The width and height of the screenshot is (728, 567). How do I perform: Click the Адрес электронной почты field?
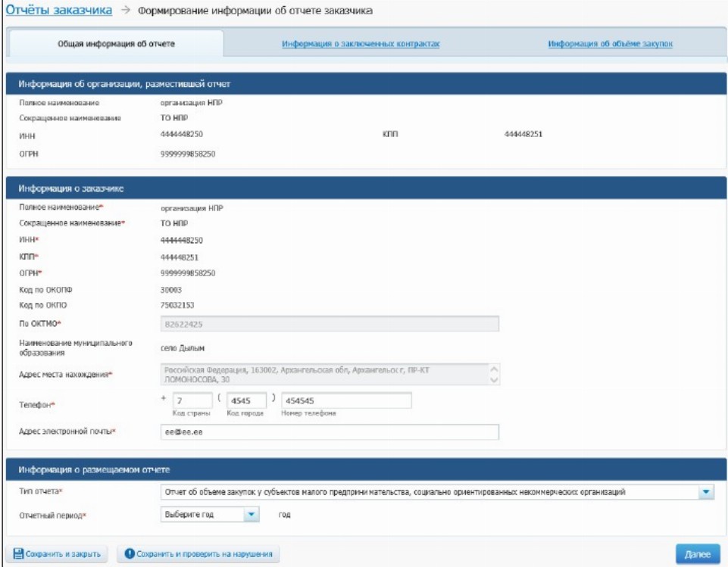[329, 431]
